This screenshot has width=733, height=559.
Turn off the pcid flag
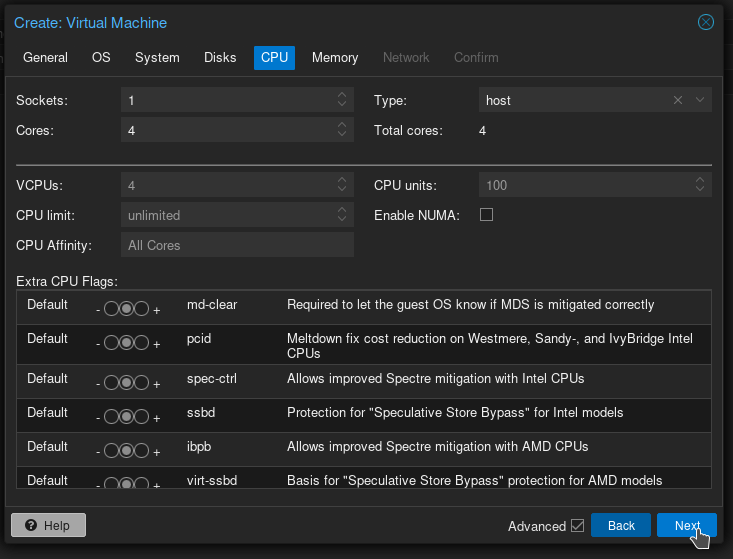coord(111,343)
